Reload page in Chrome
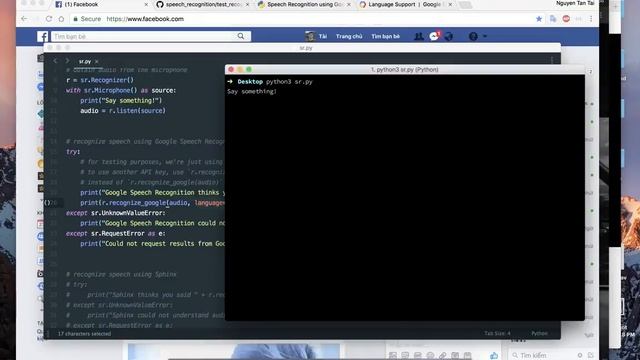640x360 pixels. click(x=49, y=19)
